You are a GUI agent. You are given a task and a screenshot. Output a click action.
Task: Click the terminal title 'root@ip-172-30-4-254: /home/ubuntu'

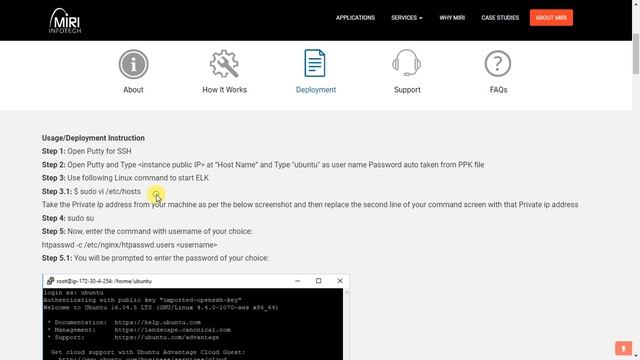pos(104,281)
